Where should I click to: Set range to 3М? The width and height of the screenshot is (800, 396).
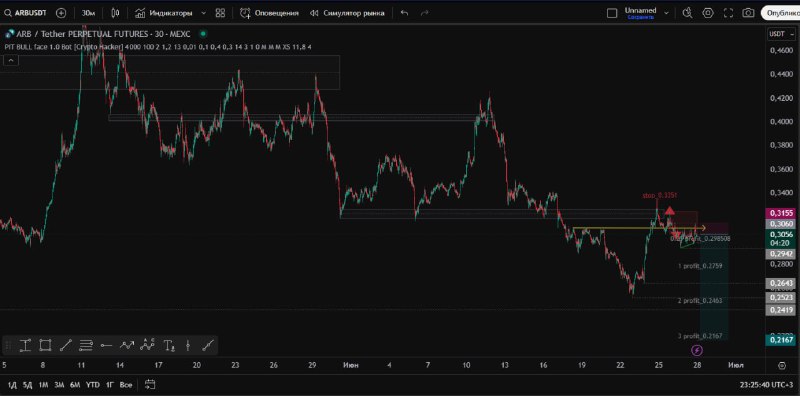point(59,385)
